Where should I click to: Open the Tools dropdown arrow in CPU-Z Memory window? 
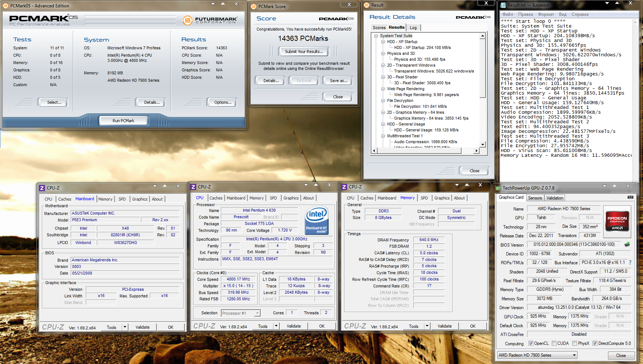(x=427, y=326)
